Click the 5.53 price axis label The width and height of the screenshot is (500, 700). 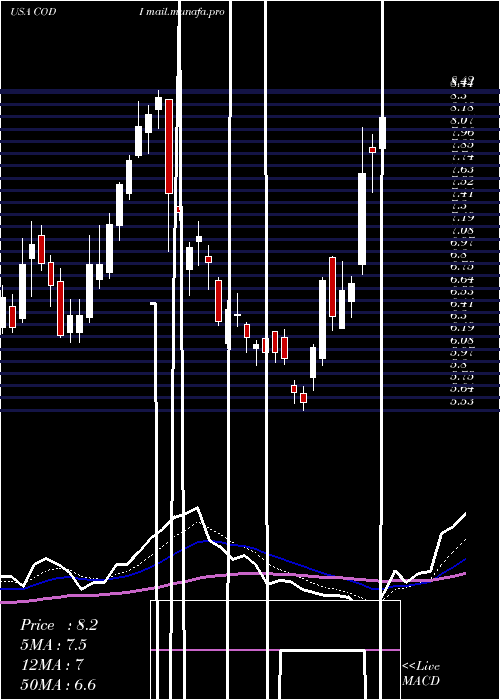point(462,402)
